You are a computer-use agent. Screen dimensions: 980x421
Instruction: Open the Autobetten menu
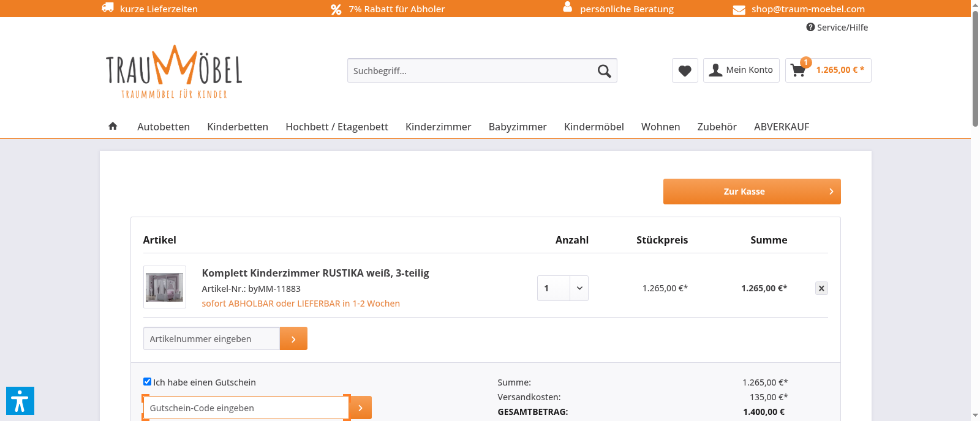click(164, 127)
